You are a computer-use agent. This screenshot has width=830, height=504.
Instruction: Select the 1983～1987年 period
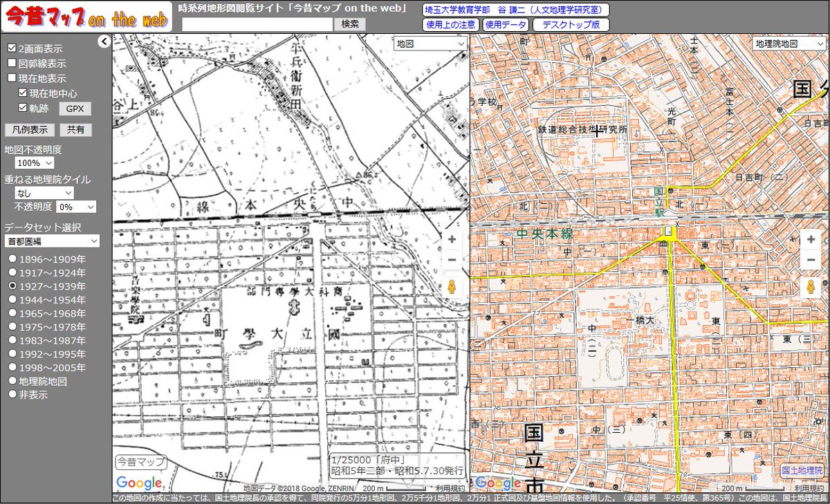[12, 340]
